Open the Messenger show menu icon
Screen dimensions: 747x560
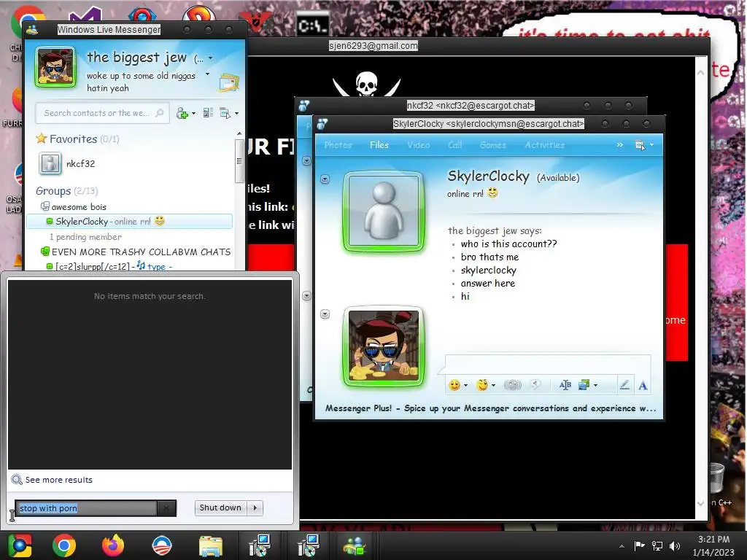pos(225,113)
